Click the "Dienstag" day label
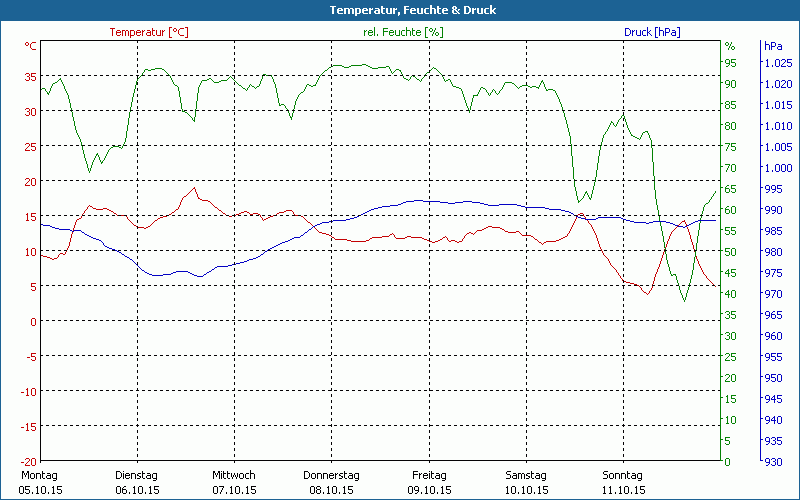Viewport: 800px width, 500px height. (x=136, y=475)
